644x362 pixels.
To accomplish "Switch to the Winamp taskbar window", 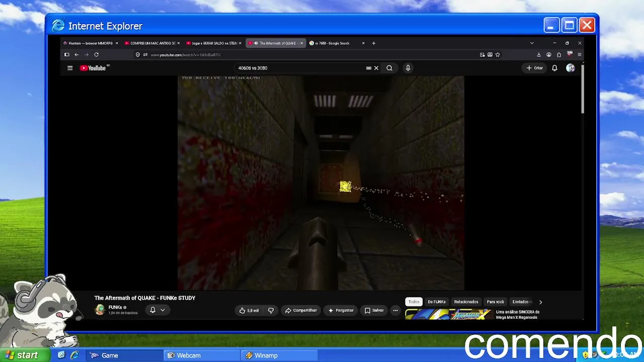I will click(279, 355).
